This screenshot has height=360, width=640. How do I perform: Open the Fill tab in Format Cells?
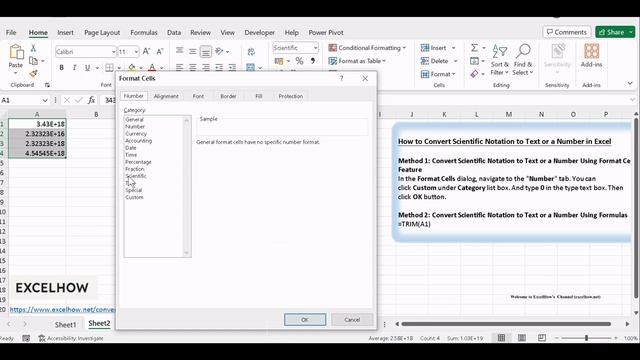pyautogui.click(x=259, y=96)
